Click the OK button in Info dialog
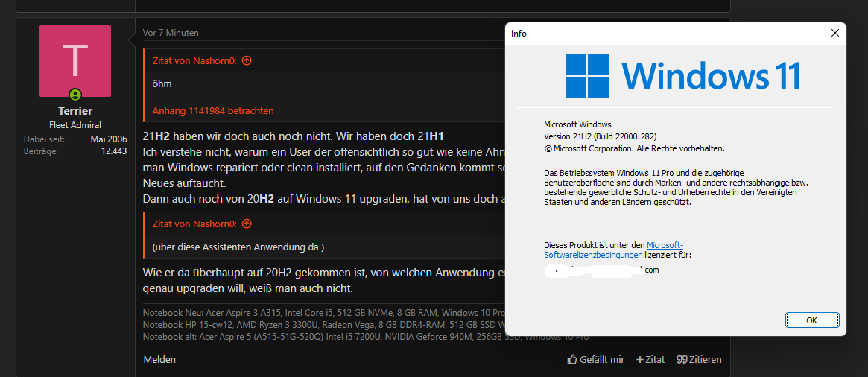The width and height of the screenshot is (868, 377). tap(811, 320)
